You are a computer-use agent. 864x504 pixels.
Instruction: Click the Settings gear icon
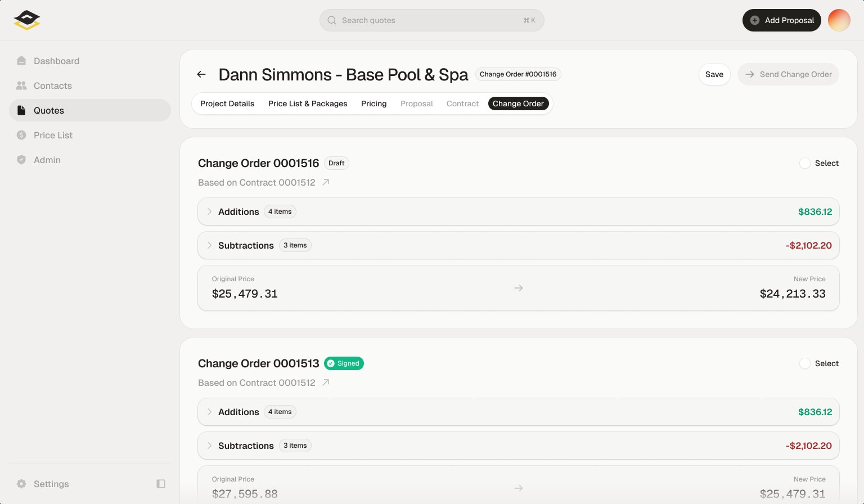pos(21,484)
